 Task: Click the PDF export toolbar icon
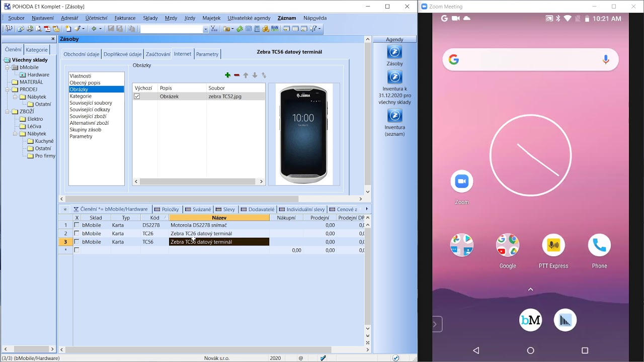pos(47,29)
